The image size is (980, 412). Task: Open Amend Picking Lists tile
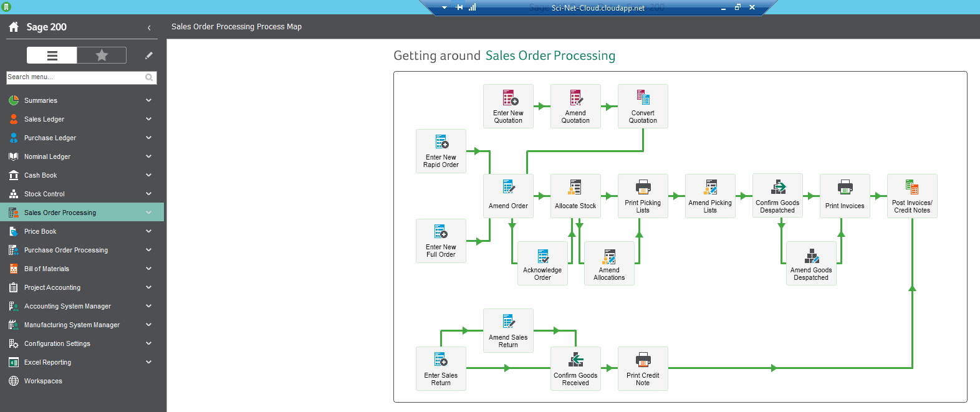pyautogui.click(x=710, y=196)
